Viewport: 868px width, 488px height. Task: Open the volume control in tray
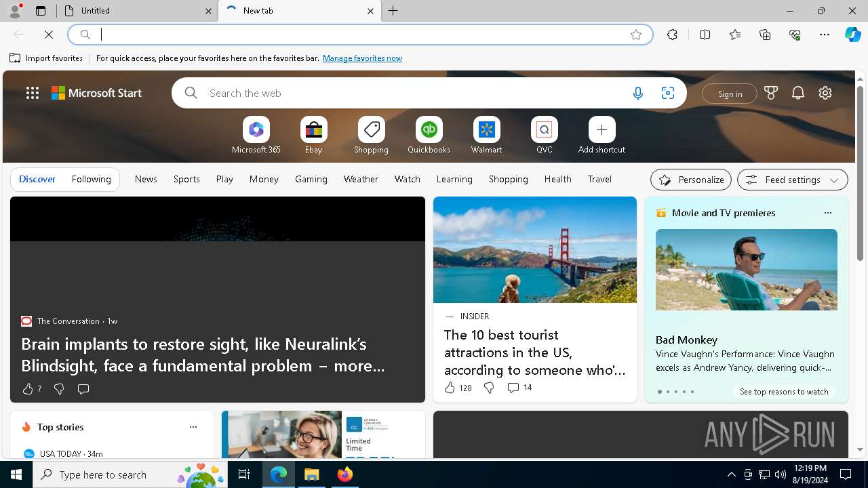[781, 474]
